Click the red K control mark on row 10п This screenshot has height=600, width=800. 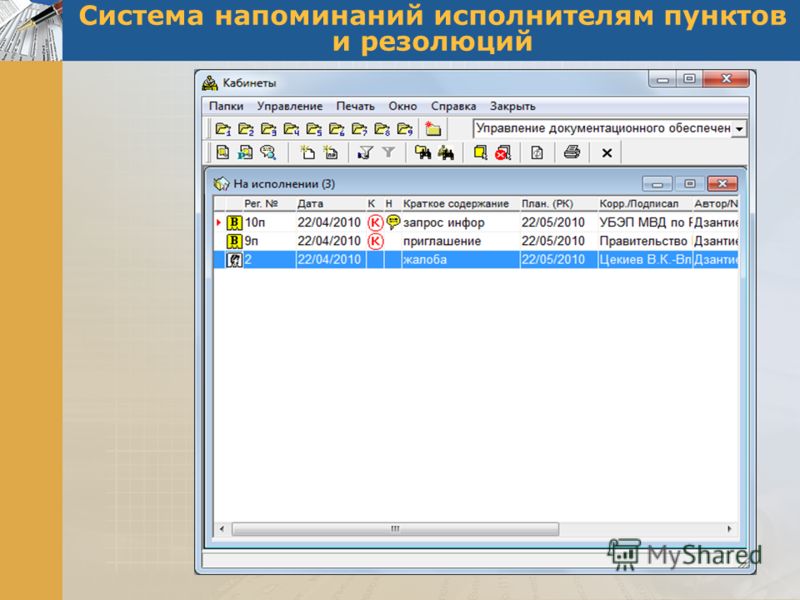[375, 222]
